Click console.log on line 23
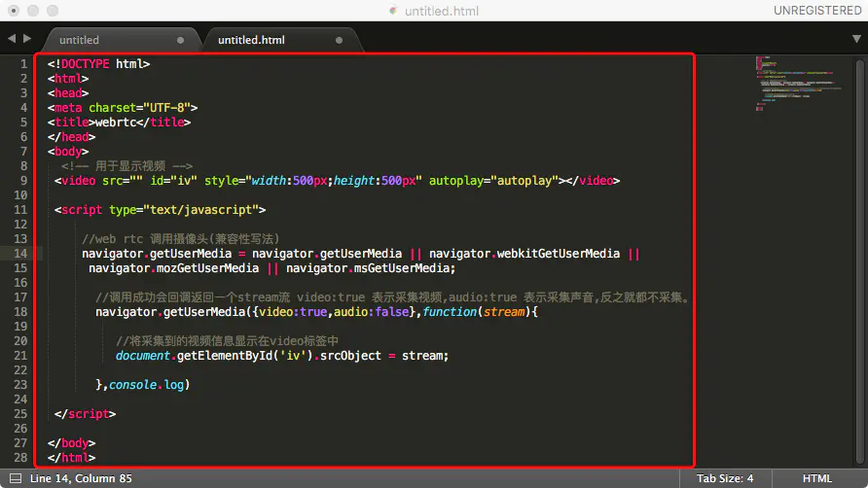This screenshot has height=488, width=868. pos(146,385)
